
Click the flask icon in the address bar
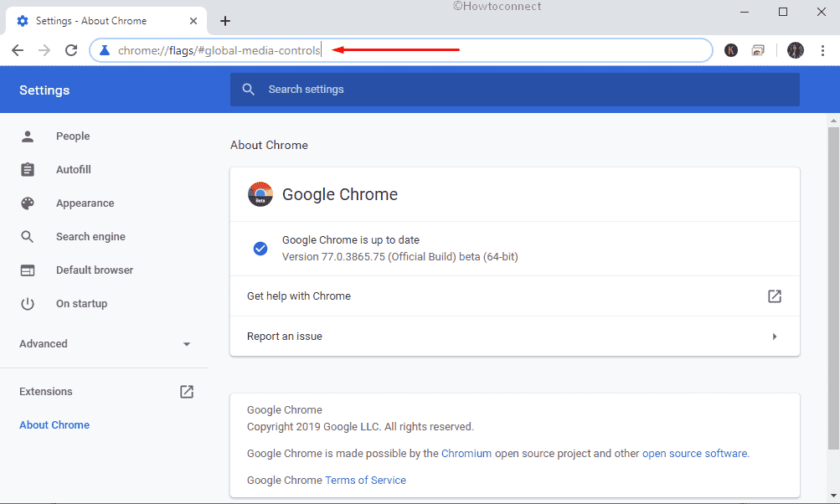click(x=105, y=50)
